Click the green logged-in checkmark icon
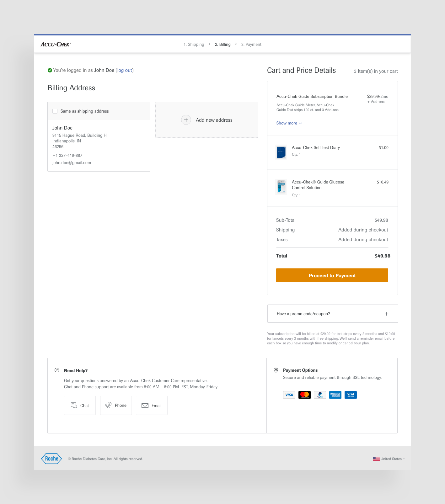The height and width of the screenshot is (504, 445). (50, 70)
